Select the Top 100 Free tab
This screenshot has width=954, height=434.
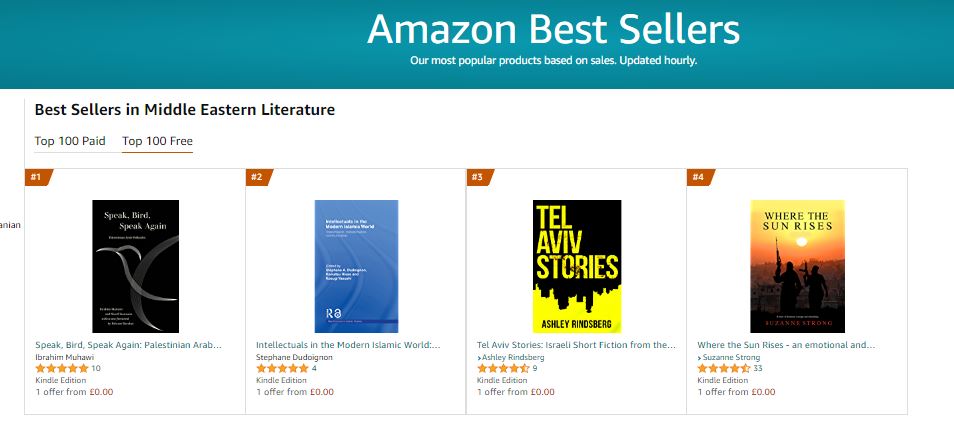[x=157, y=141]
